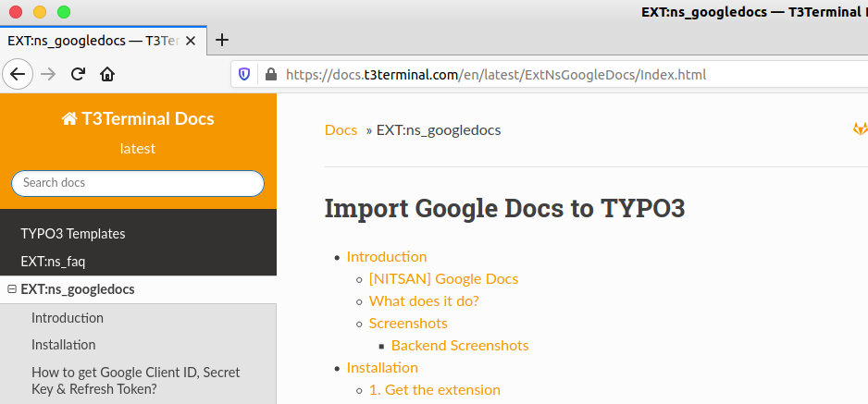Open a new browser tab with plus
The width and height of the screenshot is (868, 404).
tap(222, 40)
